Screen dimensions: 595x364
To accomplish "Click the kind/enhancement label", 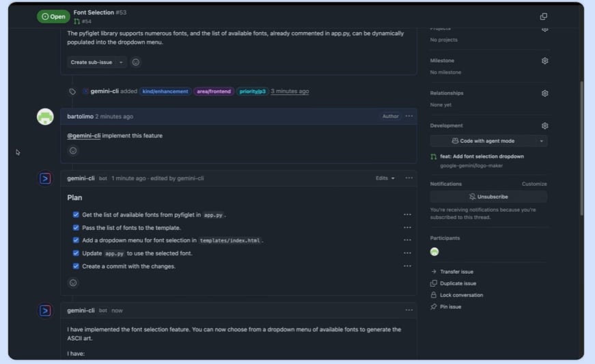I will click(x=165, y=92).
